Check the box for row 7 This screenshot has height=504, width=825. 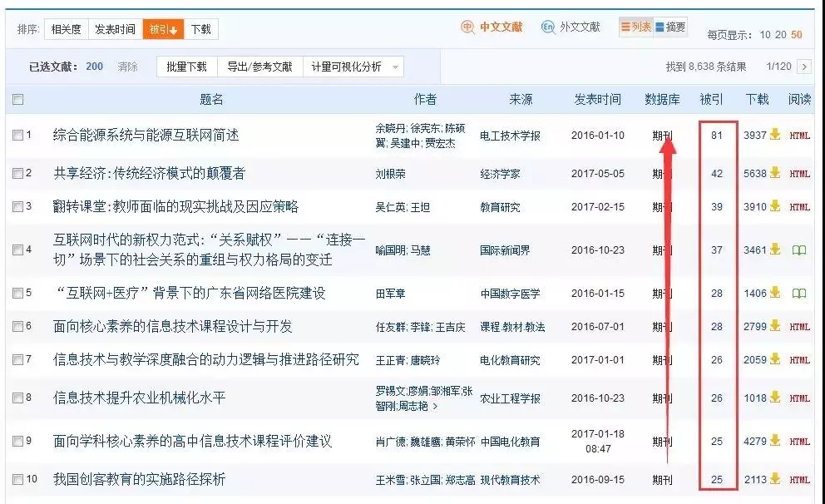tap(18, 359)
